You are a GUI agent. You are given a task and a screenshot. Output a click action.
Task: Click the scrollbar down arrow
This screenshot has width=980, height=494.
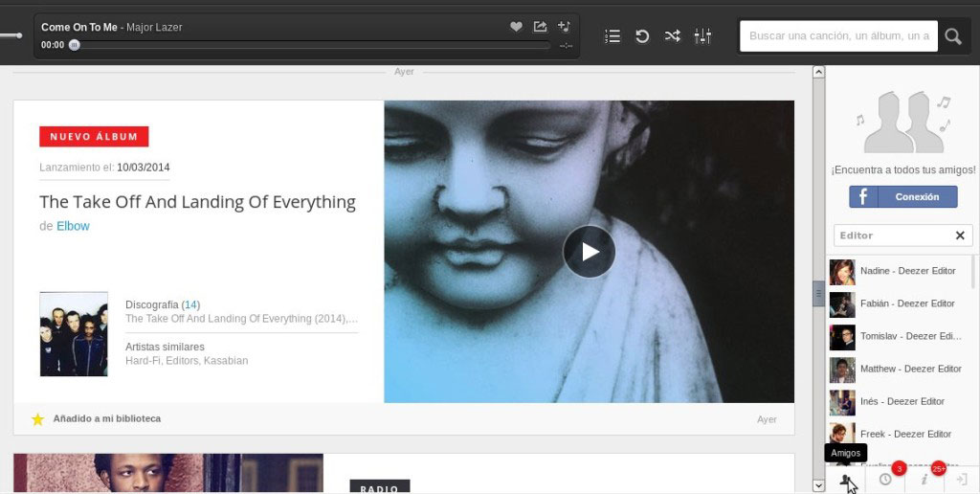[x=818, y=485]
